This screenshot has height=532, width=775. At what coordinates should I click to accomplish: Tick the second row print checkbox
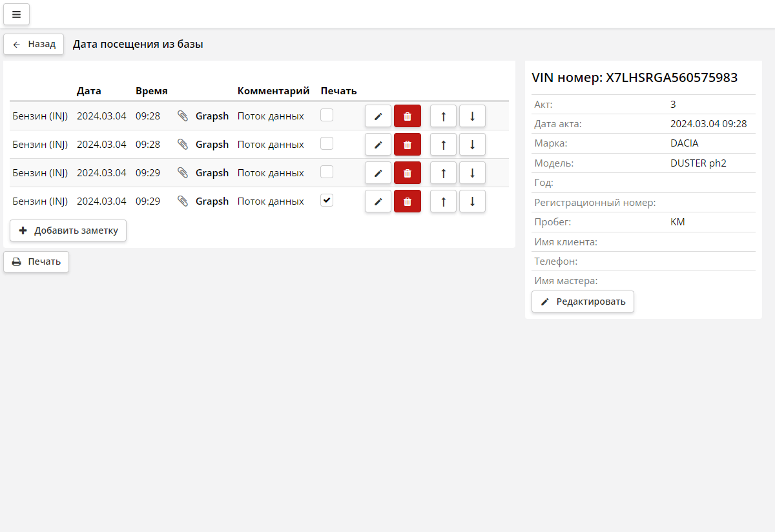[x=327, y=143]
